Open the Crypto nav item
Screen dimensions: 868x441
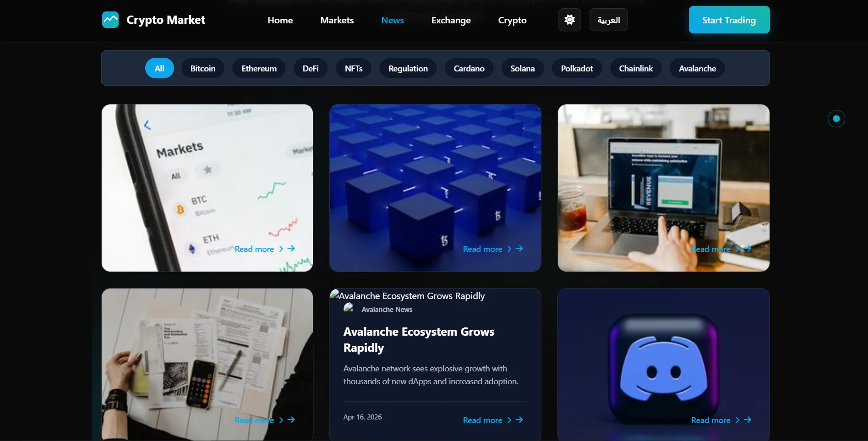point(513,20)
